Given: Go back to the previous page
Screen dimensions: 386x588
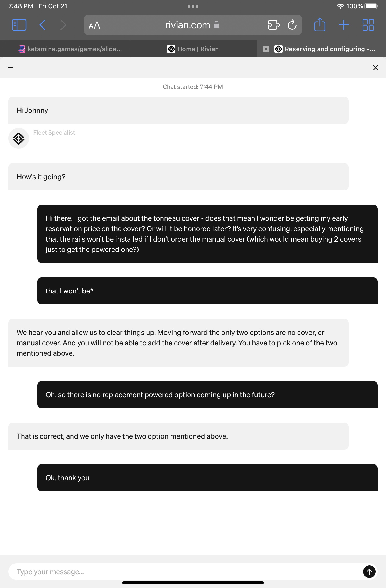Looking at the screenshot, I should coord(43,25).
